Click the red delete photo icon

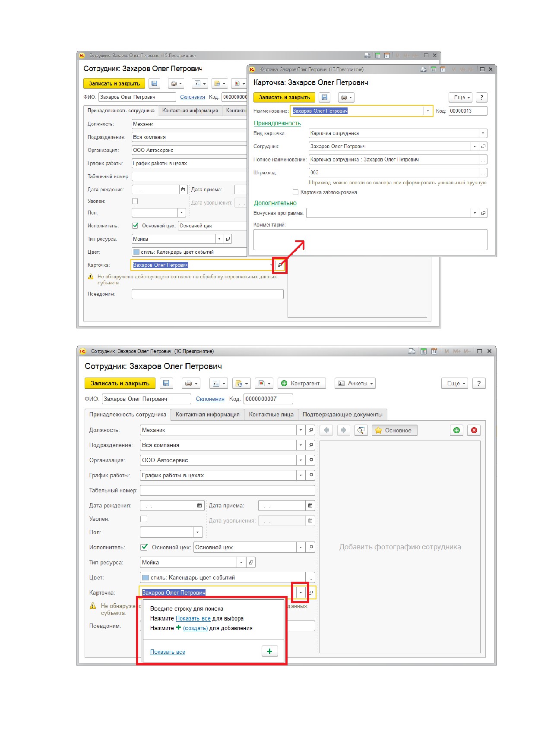[x=474, y=430]
